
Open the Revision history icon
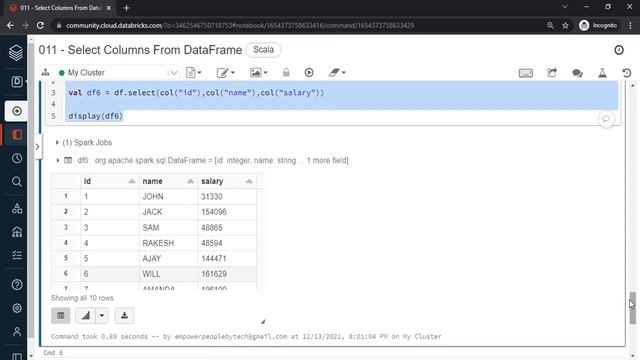[x=627, y=73]
